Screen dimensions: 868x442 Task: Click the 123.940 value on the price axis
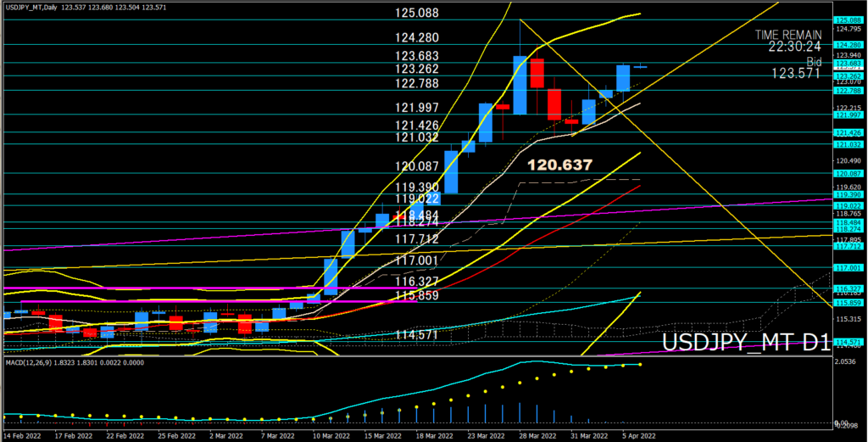tap(848, 55)
